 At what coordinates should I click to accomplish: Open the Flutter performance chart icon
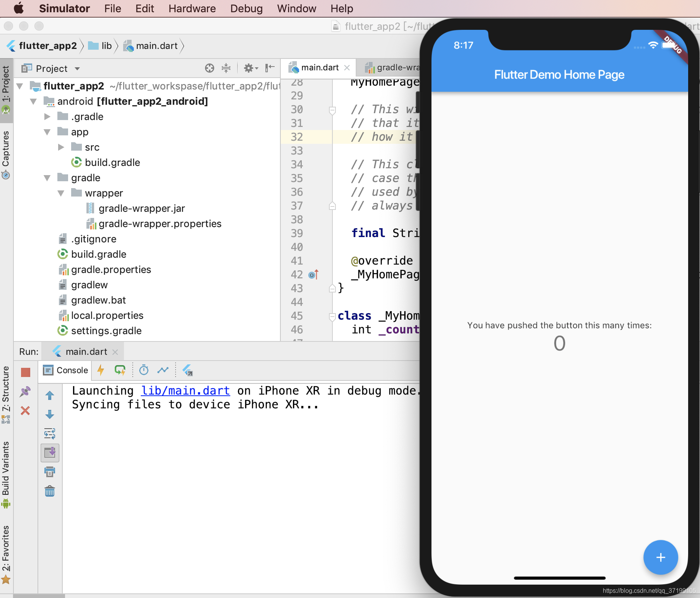tap(163, 370)
